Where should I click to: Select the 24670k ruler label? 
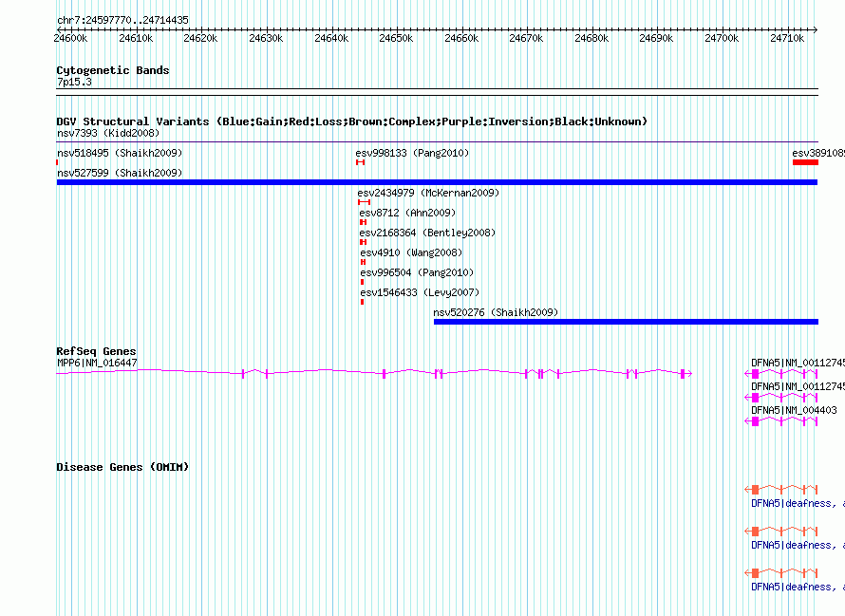click(x=526, y=38)
